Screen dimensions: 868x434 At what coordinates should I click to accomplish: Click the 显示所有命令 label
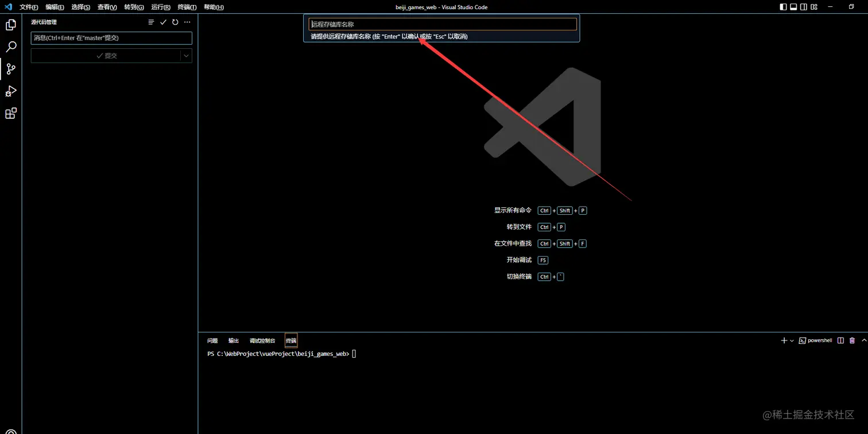513,210
